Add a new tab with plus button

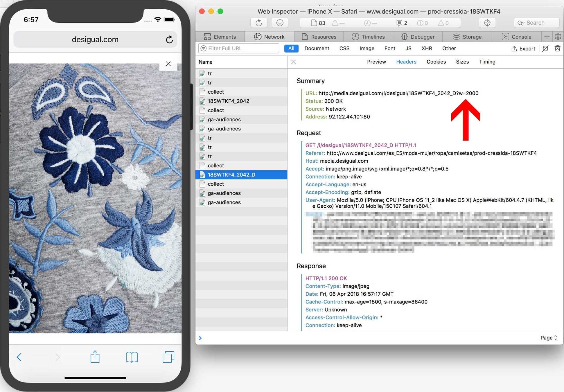point(547,37)
